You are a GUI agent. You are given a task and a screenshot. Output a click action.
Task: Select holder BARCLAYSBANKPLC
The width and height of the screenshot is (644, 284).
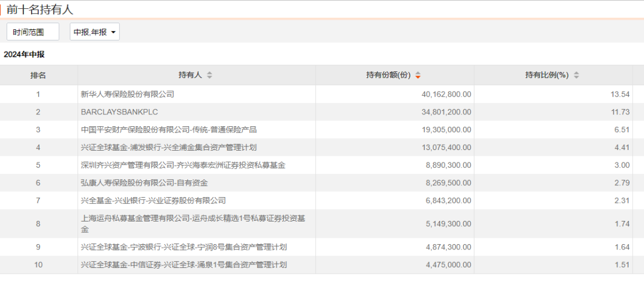point(119,112)
